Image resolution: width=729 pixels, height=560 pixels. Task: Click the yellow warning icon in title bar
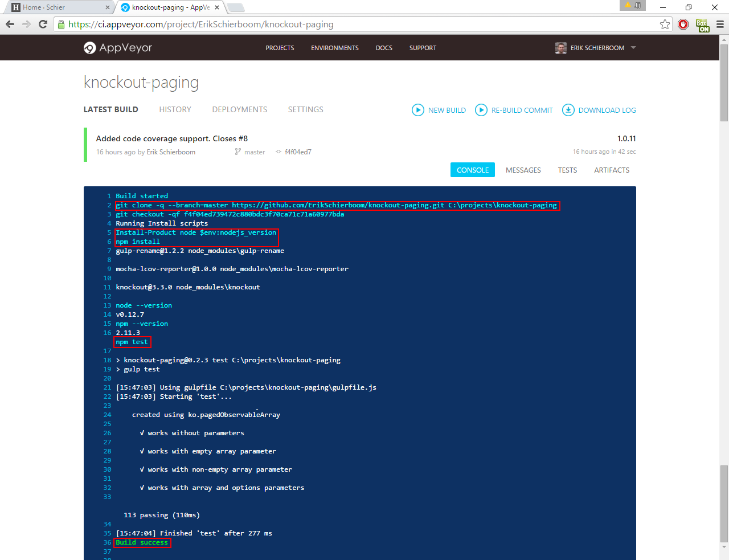pyautogui.click(x=628, y=5)
